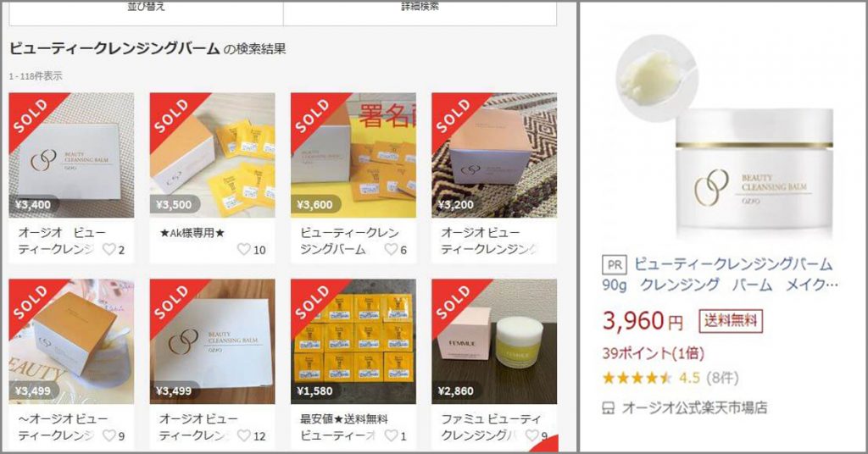Image resolution: width=868 pixels, height=454 pixels.
Task: Open the ¥3,400 beauty cleansing balm box thumbnail
Action: (x=71, y=155)
